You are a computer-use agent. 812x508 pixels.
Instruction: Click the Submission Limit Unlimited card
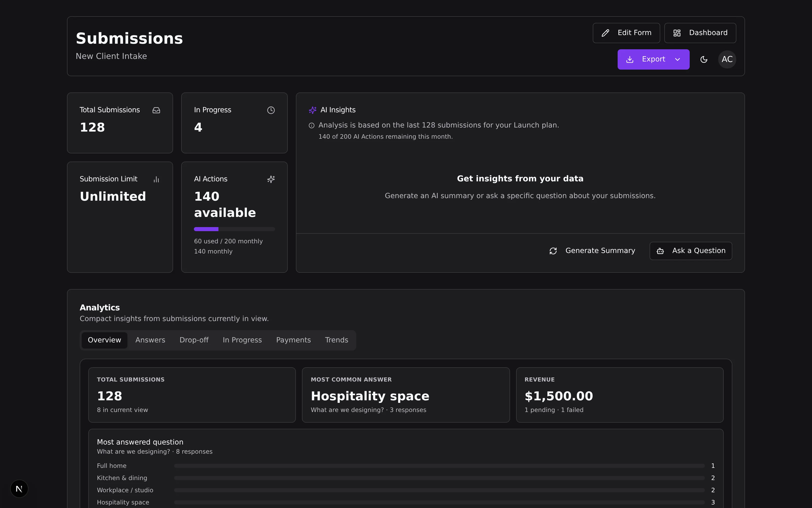120,217
